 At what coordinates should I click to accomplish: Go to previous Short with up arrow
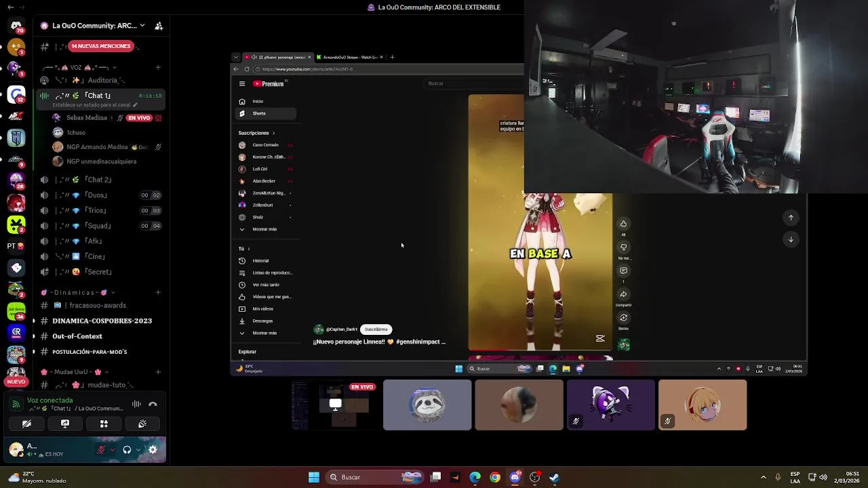pos(791,218)
